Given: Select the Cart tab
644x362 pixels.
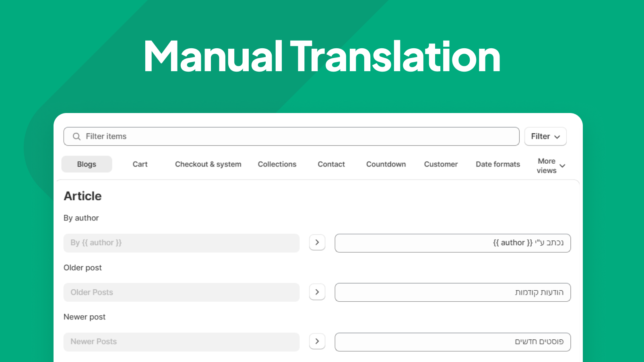Looking at the screenshot, I should [140, 164].
